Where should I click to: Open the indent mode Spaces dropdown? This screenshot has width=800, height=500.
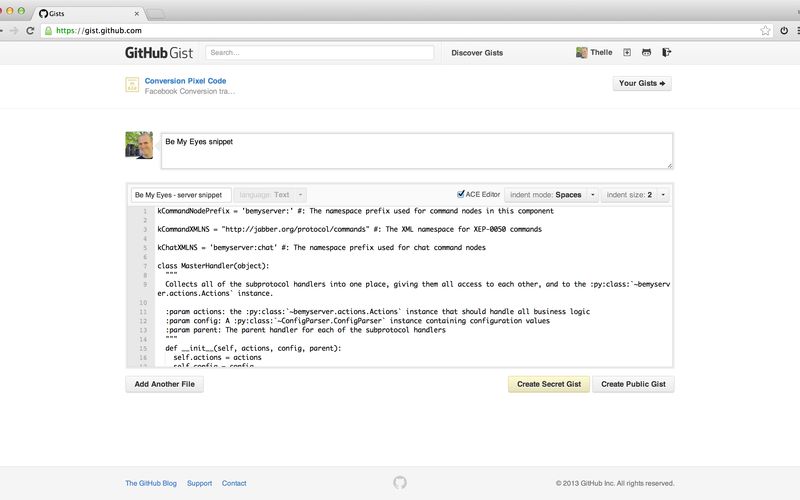point(552,195)
